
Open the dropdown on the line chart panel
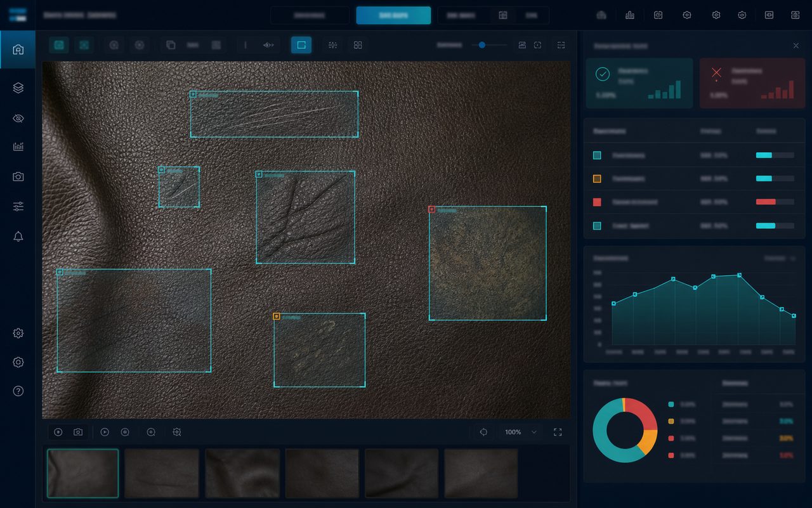tap(780, 259)
